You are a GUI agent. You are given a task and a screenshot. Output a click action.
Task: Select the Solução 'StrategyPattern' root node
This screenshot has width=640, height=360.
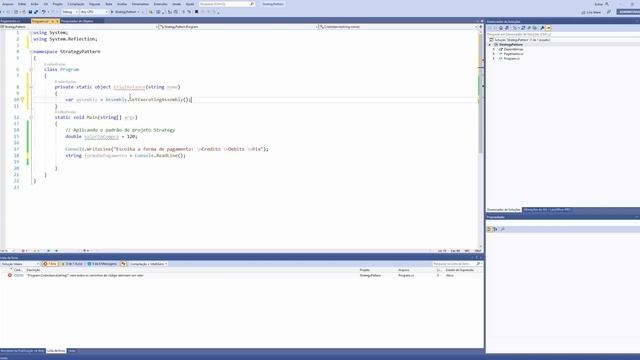[522, 40]
